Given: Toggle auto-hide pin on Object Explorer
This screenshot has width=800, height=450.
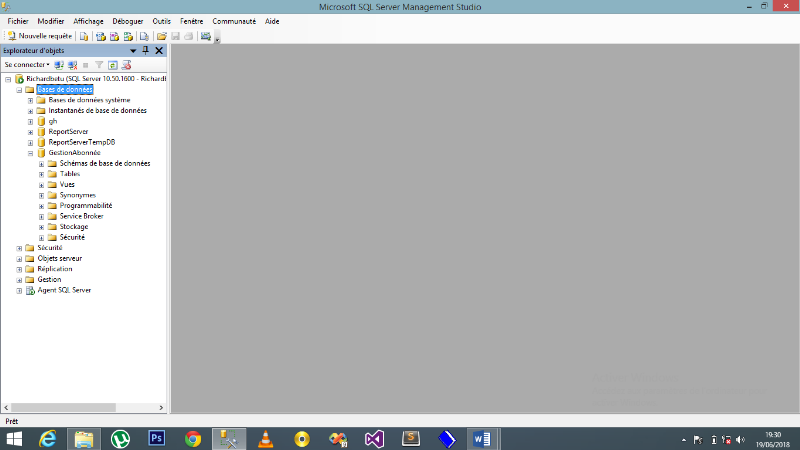Looking at the screenshot, I should pos(145,50).
